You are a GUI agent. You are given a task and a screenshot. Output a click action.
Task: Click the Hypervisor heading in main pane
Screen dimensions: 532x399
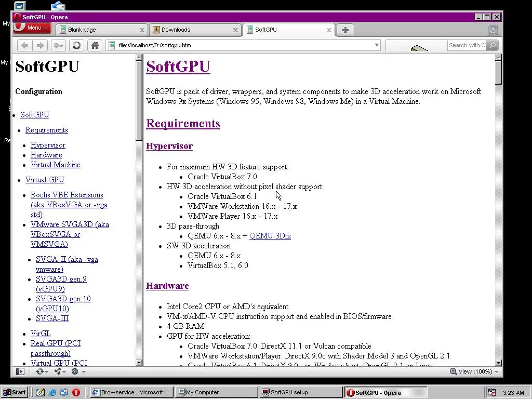pyautogui.click(x=169, y=146)
